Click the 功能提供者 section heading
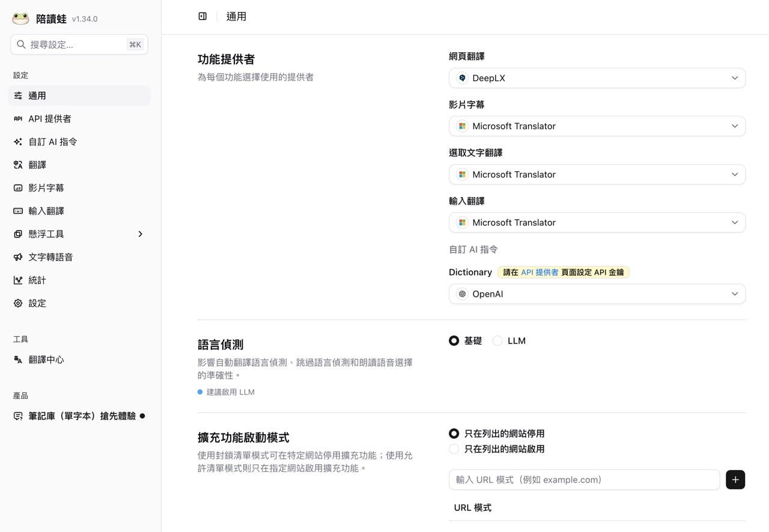Viewport: 769px width, 532px height. coord(226,59)
